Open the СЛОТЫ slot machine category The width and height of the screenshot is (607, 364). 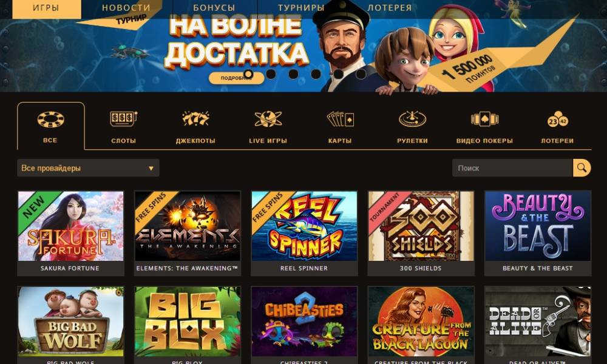point(123,119)
